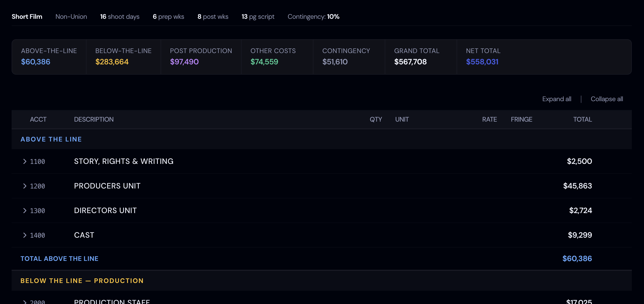The height and width of the screenshot is (304, 644).
Task: Click the 16 shoot days value
Action: pyautogui.click(x=119, y=17)
